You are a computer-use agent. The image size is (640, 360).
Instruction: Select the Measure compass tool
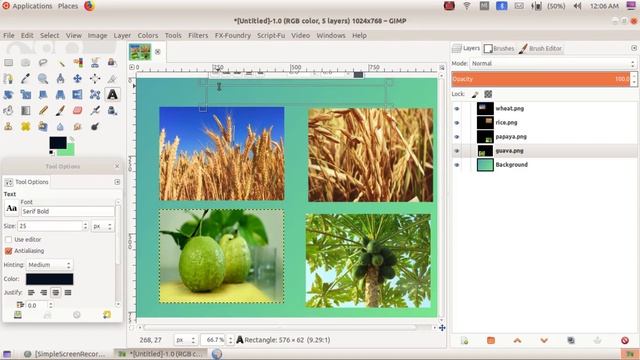click(60, 78)
